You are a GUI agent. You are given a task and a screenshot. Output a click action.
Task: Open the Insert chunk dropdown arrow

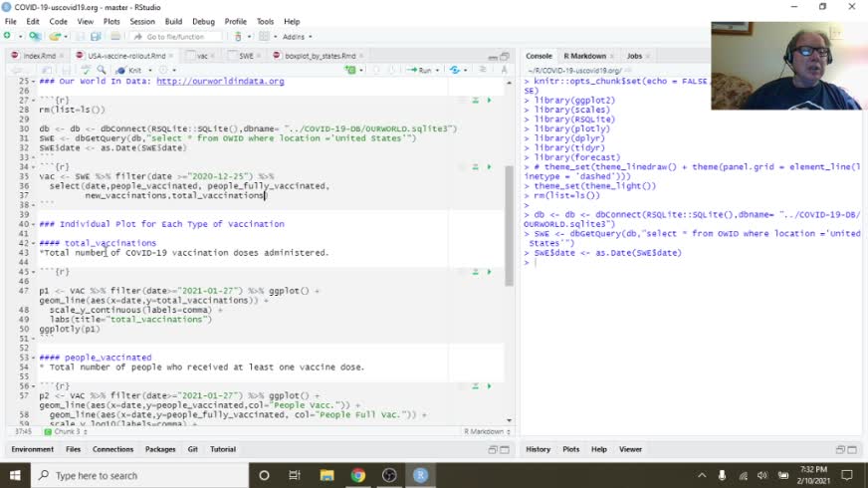click(x=361, y=71)
